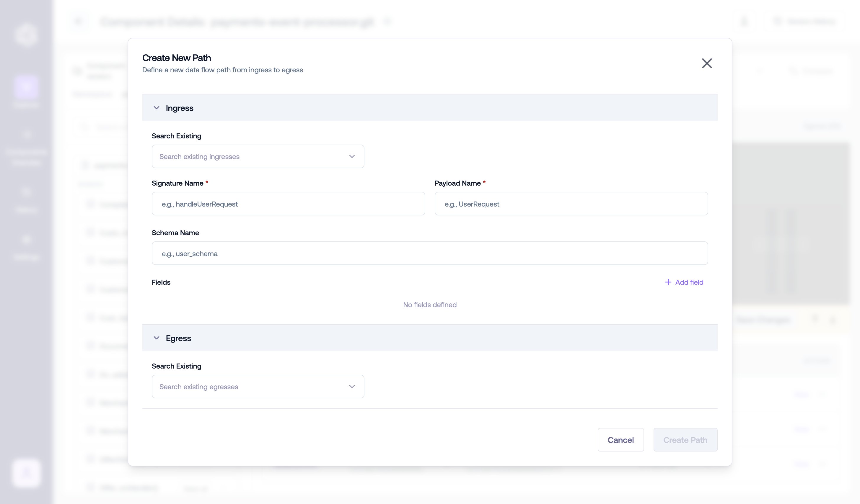The height and width of the screenshot is (504, 860).
Task: Click the Add field link
Action: pos(684,282)
